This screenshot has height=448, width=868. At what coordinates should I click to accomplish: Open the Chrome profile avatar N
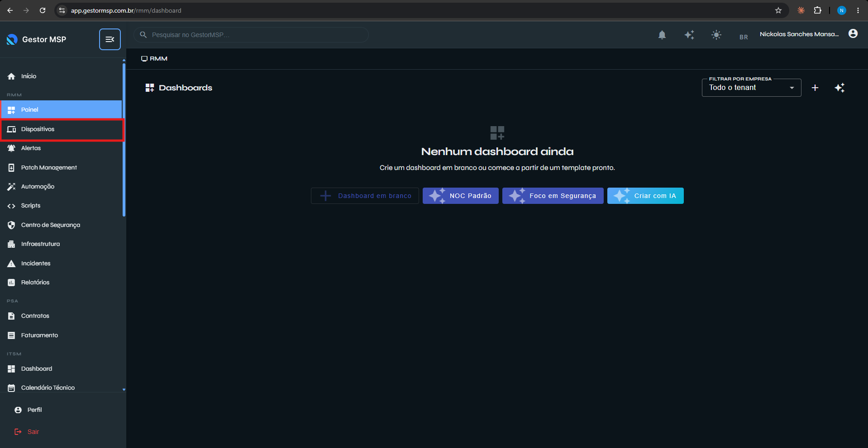pyautogui.click(x=842, y=10)
